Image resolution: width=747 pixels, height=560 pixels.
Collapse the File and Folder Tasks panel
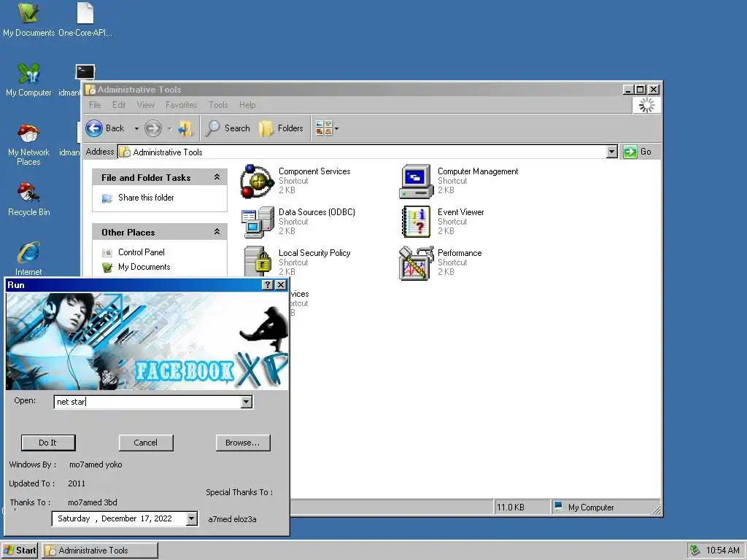(x=217, y=177)
